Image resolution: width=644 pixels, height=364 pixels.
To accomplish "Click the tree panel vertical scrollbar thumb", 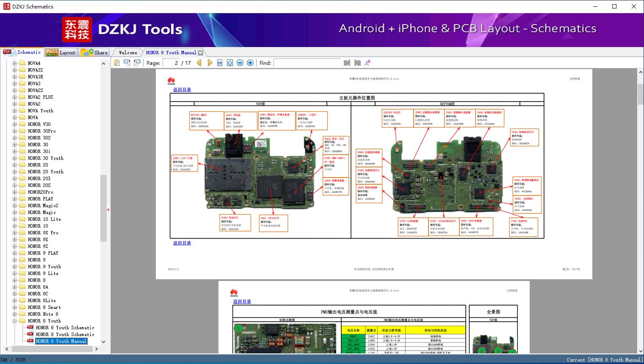I will coord(103,208).
